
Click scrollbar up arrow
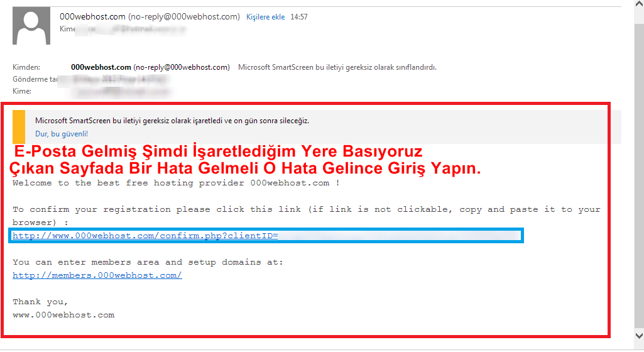coord(639,4)
